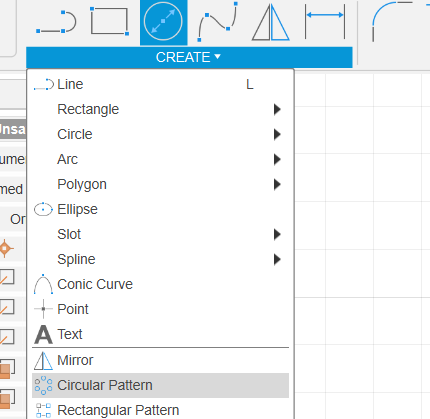Select the Line tool in toolbar
430x419 pixels.
56,22
